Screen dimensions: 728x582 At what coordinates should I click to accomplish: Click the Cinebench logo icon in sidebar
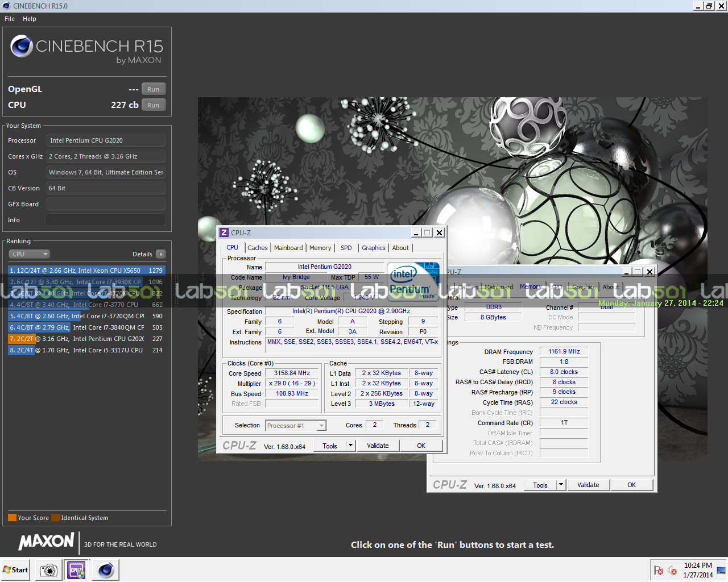click(x=22, y=46)
